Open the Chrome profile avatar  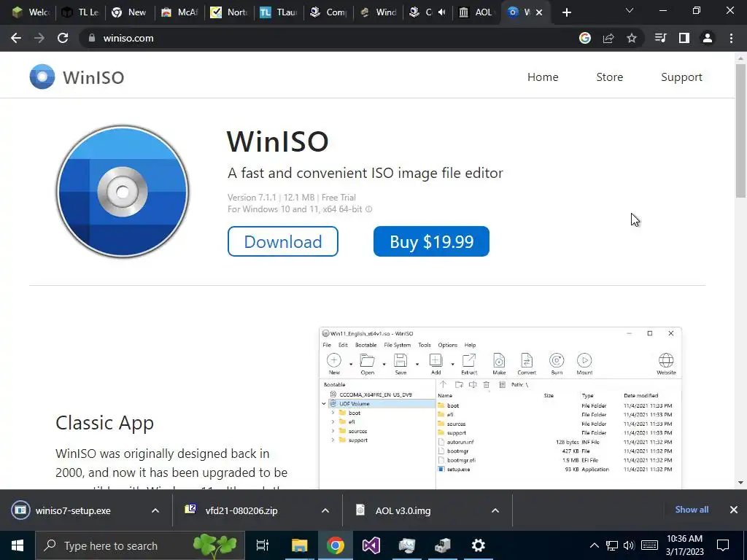[708, 38]
